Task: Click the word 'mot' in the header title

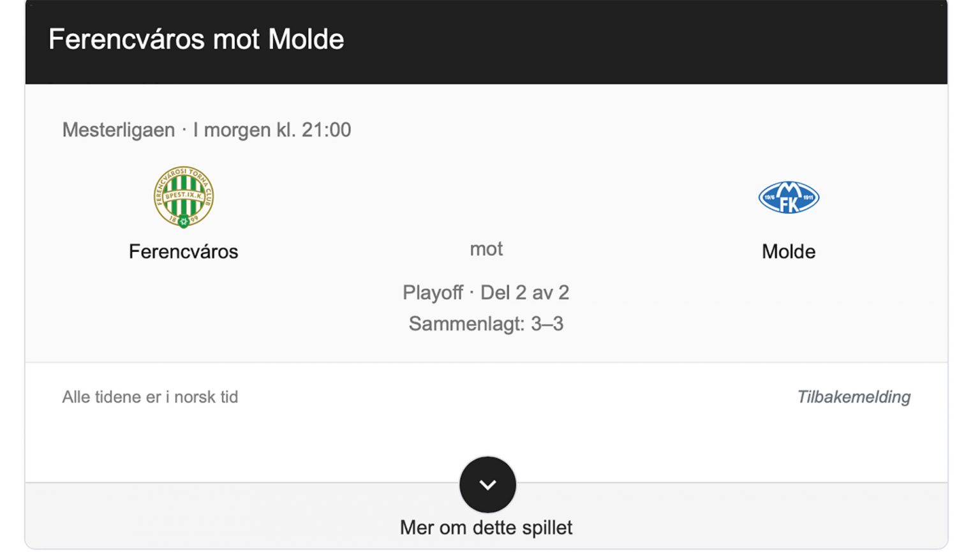Action: pos(236,40)
